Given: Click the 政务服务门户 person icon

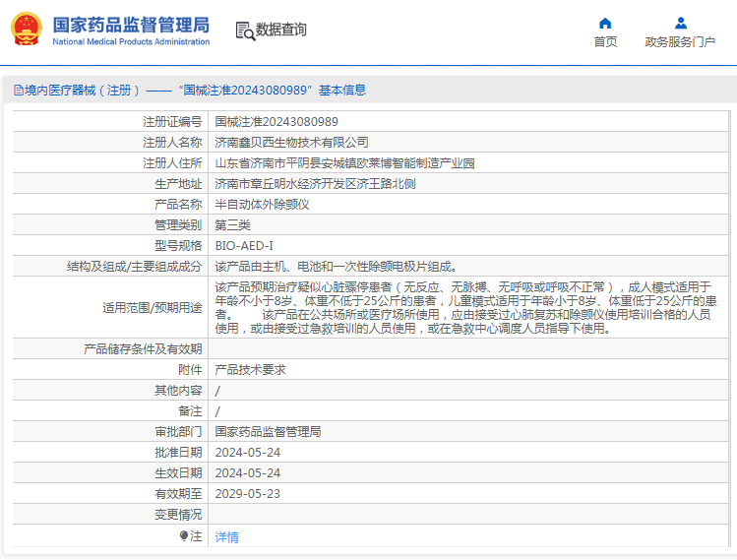Looking at the screenshot, I should tap(681, 23).
